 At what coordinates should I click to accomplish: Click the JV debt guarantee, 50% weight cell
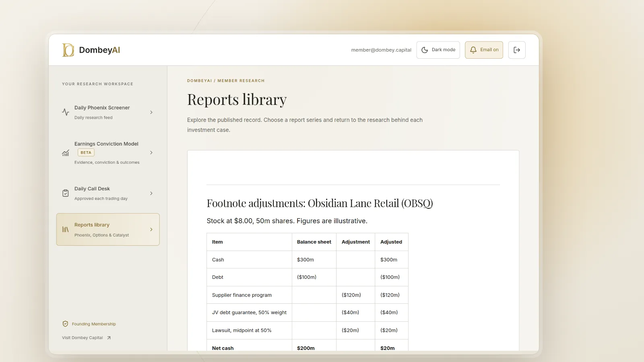(249, 313)
